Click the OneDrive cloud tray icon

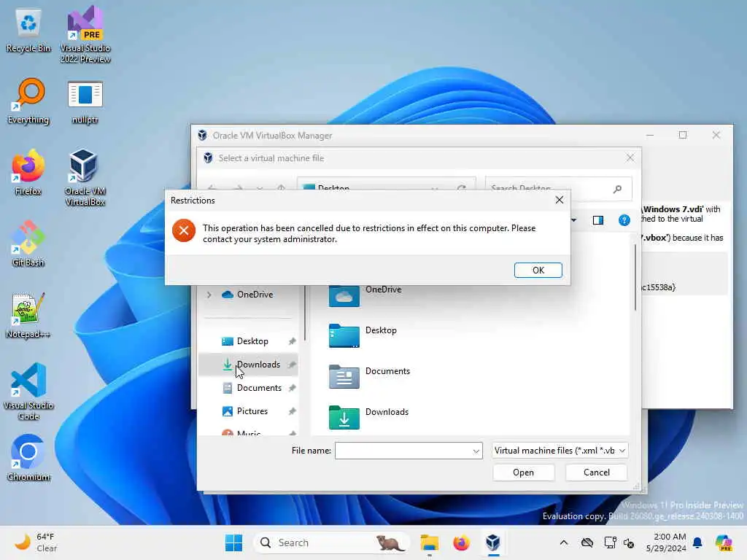pyautogui.click(x=587, y=542)
